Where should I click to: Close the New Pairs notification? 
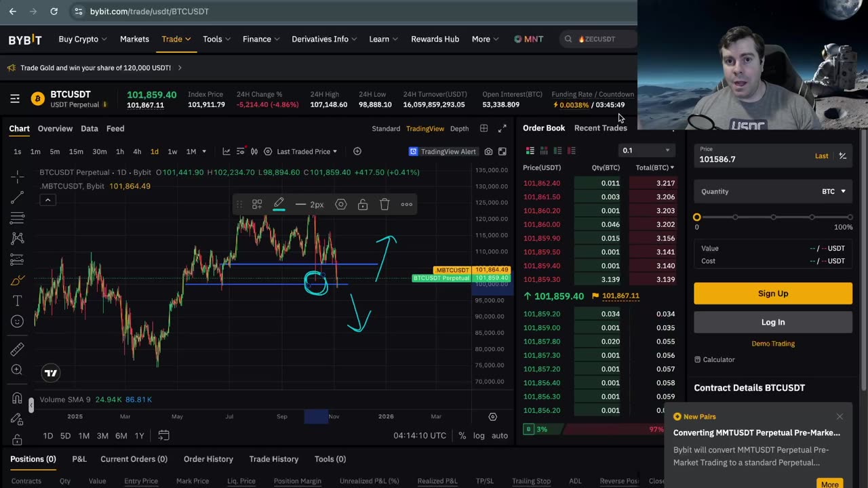840,416
